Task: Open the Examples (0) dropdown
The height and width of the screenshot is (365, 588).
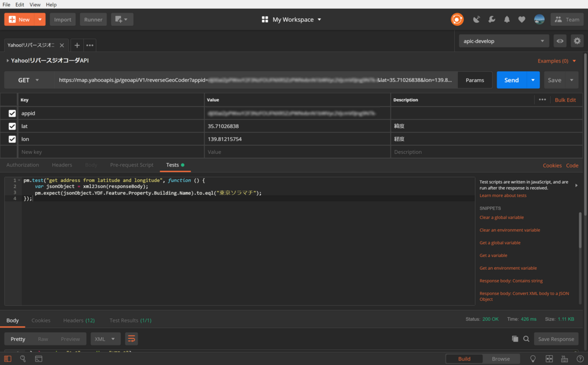Action: click(556, 61)
